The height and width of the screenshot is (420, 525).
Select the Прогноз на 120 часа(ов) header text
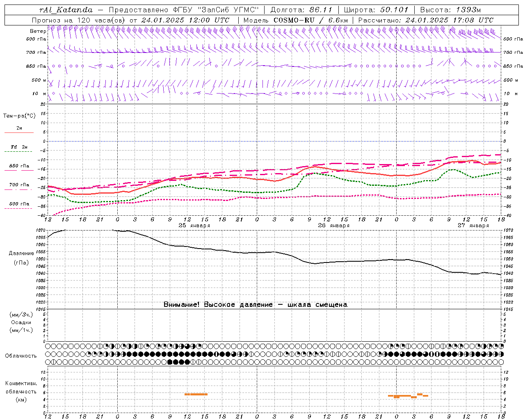[x=79, y=20]
